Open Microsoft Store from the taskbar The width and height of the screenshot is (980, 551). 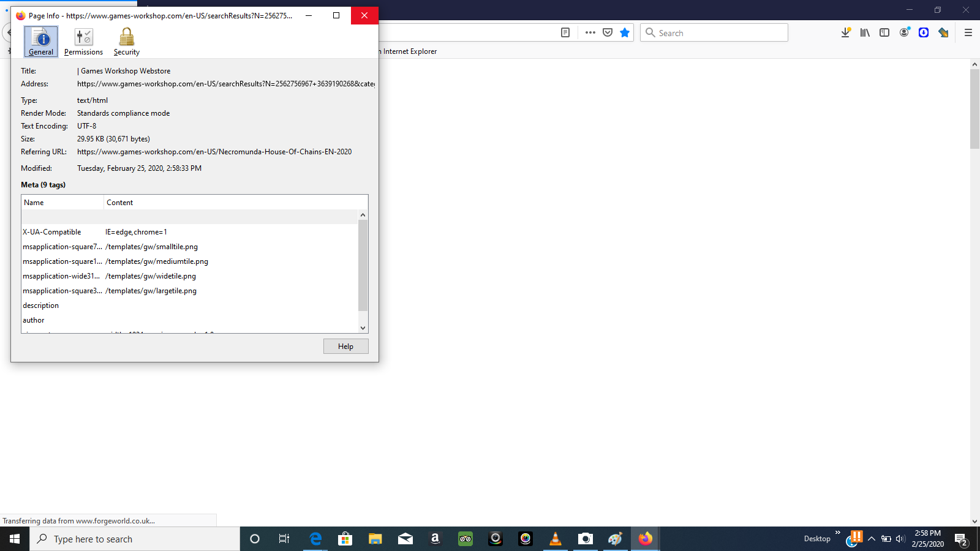point(345,539)
